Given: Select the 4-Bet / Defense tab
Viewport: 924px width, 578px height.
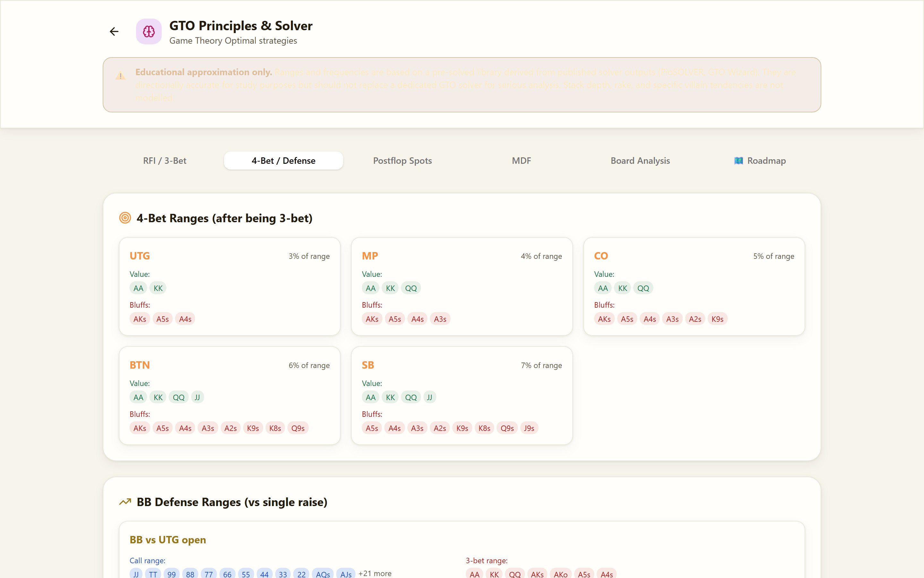Looking at the screenshot, I should [x=283, y=161].
